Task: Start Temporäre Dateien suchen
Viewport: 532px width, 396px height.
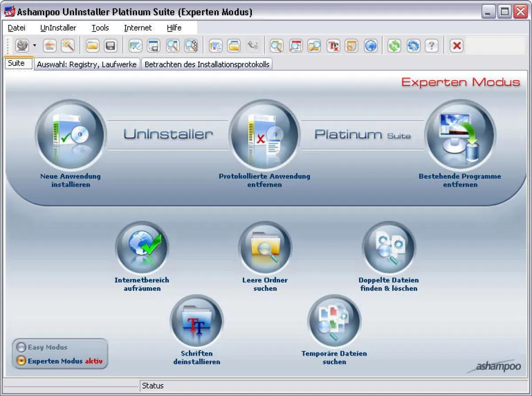Action: [334, 322]
